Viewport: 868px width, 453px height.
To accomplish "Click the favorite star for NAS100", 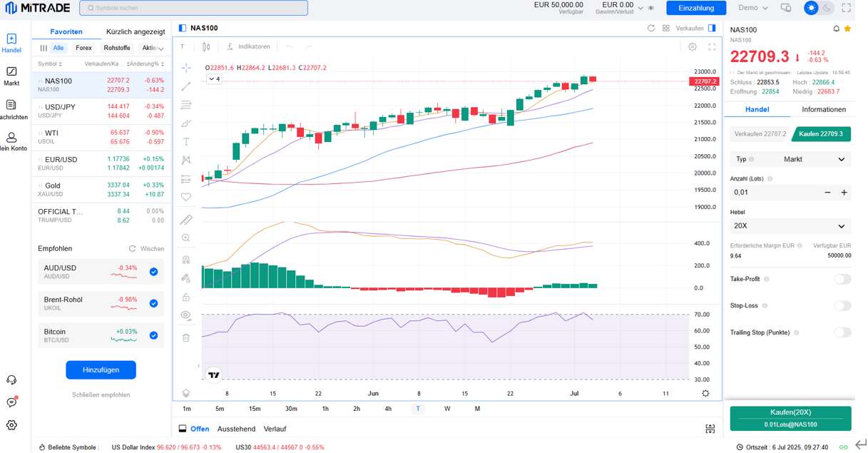I will 847,29.
